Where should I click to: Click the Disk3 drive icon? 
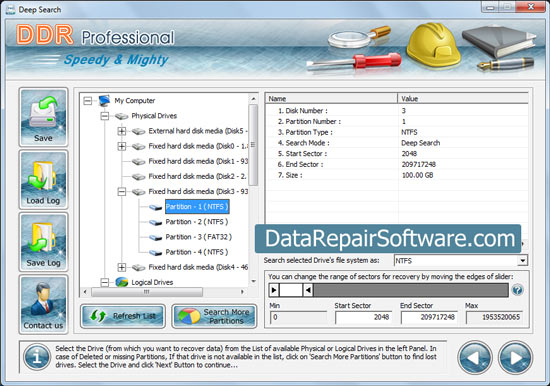(x=139, y=192)
